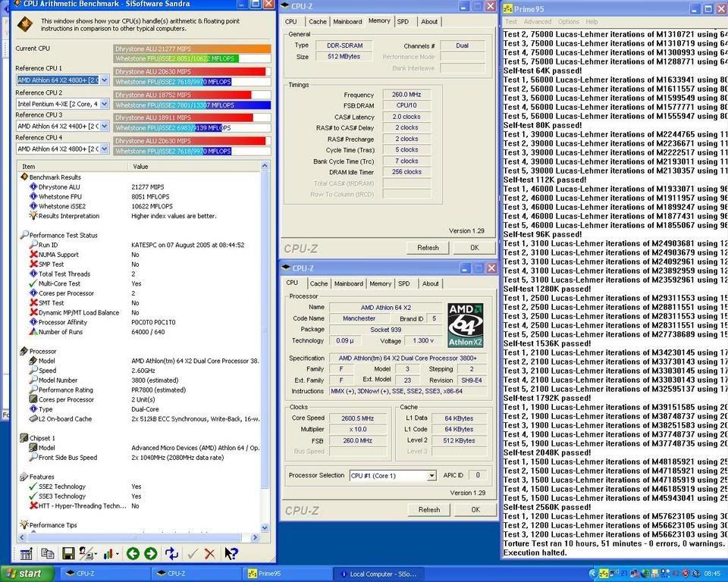728x582 pixels.
Task: Click the red security shield tray icon
Action: point(686,574)
